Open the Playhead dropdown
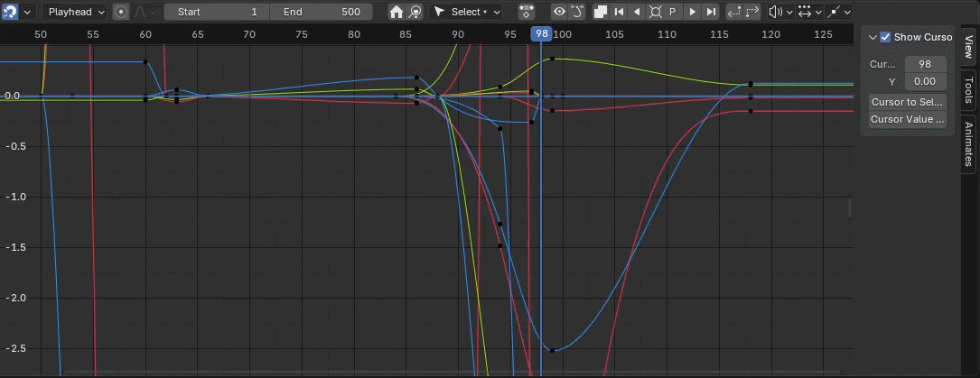 (x=75, y=12)
